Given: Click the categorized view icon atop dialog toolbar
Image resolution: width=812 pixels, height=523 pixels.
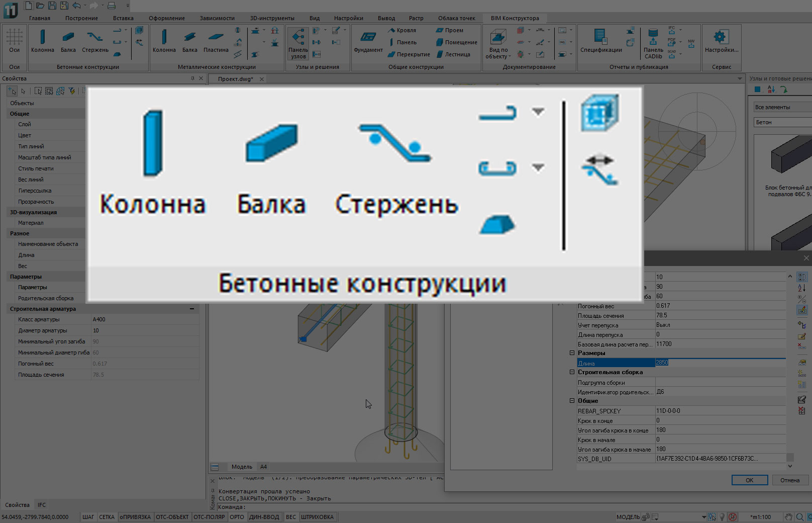Looking at the screenshot, I should tap(802, 277).
